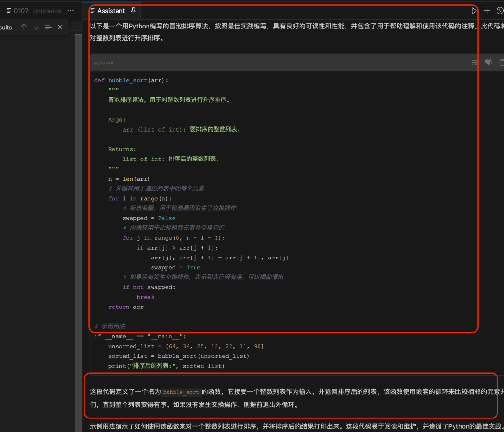Click the unsorted_list assignment line
The height and width of the screenshot is (432, 504).
[x=186, y=346]
